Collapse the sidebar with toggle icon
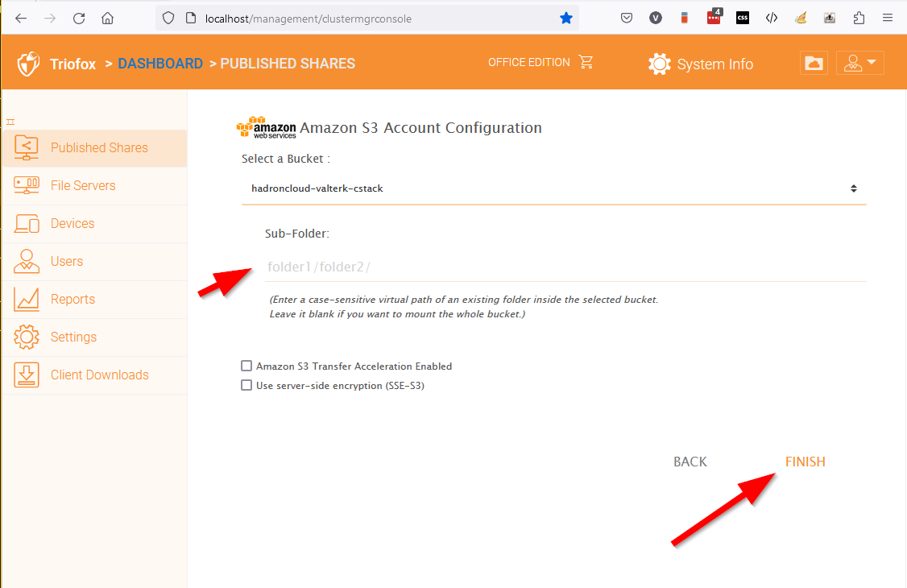This screenshot has height=588, width=907. (10, 122)
